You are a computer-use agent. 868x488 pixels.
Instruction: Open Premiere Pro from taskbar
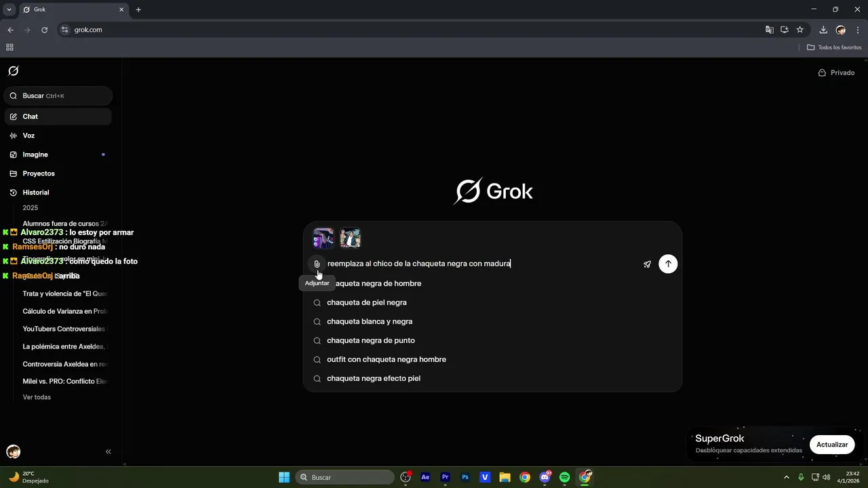446,477
